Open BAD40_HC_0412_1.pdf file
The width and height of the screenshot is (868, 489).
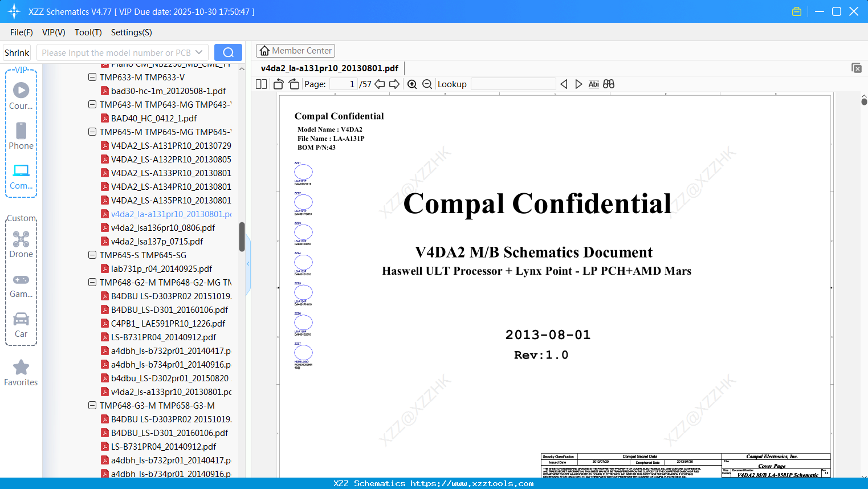154,118
